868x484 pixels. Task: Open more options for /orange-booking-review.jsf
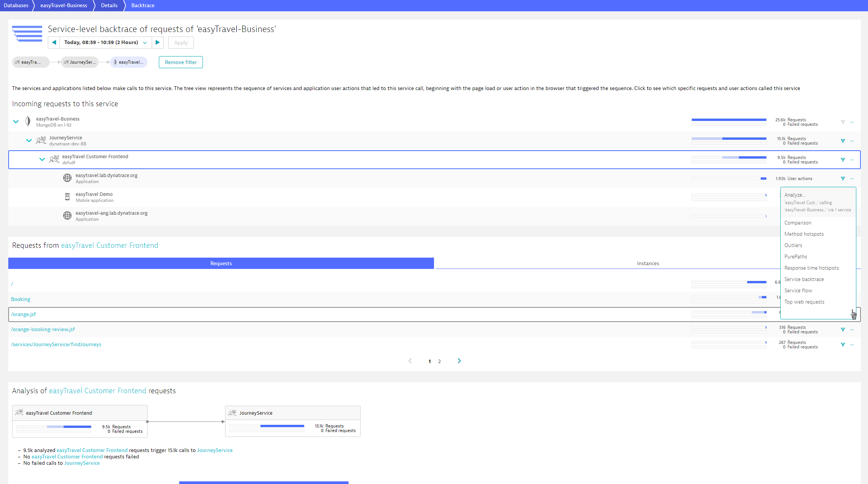coord(852,330)
